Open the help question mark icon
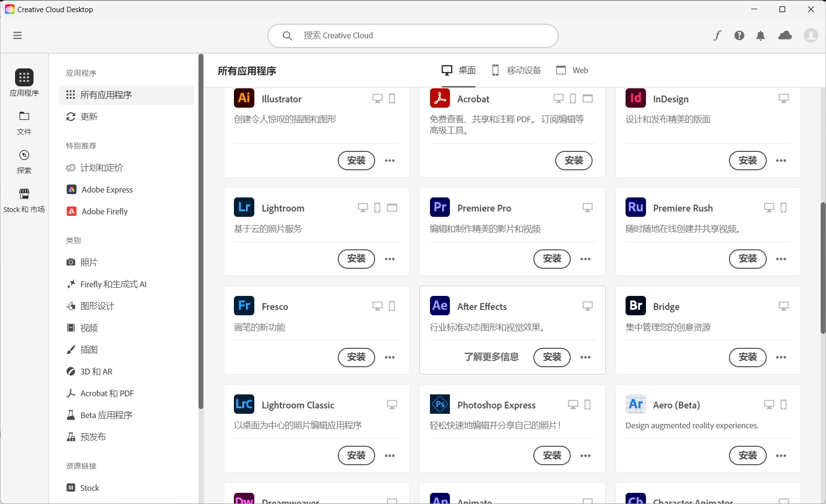Screen dimensions: 826x504 coord(739,35)
